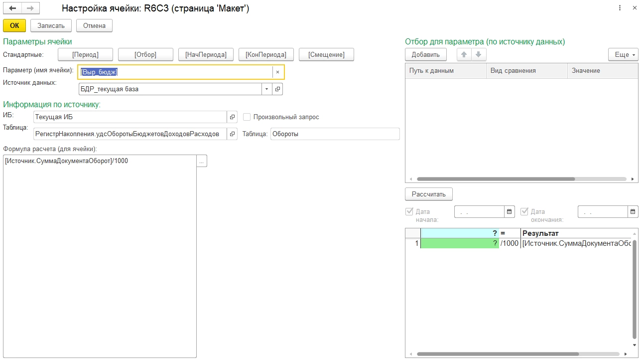Image resolution: width=644 pixels, height=361 pixels.
Task: Open the formula editor ellipsis button
Action: pos(201,161)
